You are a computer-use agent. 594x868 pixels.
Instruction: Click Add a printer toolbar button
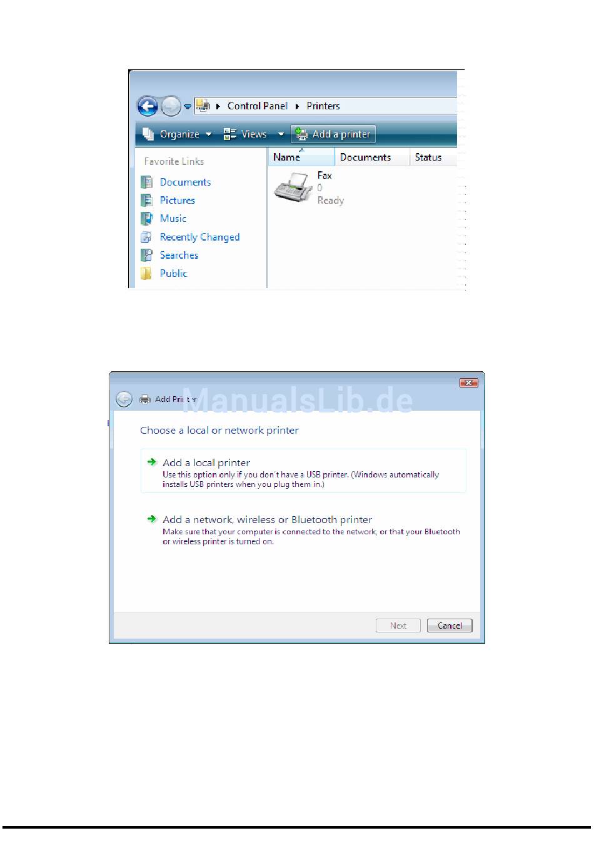[x=333, y=134]
